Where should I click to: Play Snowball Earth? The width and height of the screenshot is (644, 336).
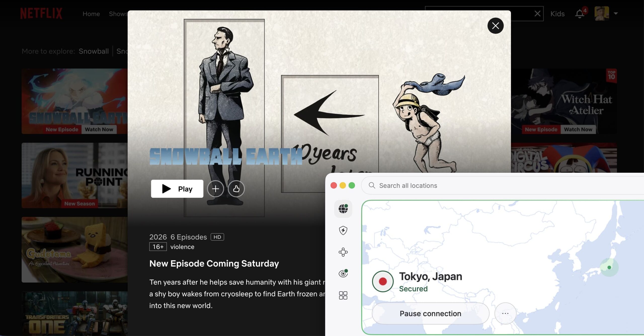(x=177, y=189)
